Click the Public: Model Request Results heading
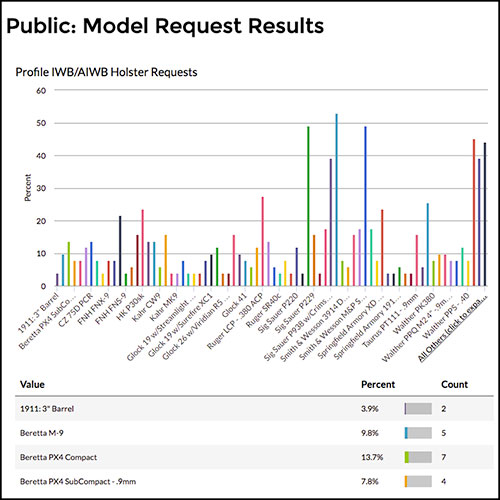 165,26
